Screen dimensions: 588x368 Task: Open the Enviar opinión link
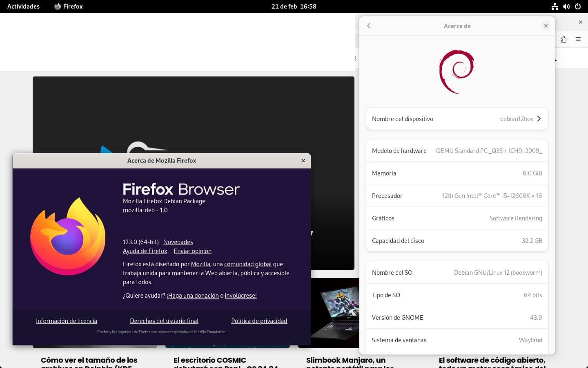[192, 251]
